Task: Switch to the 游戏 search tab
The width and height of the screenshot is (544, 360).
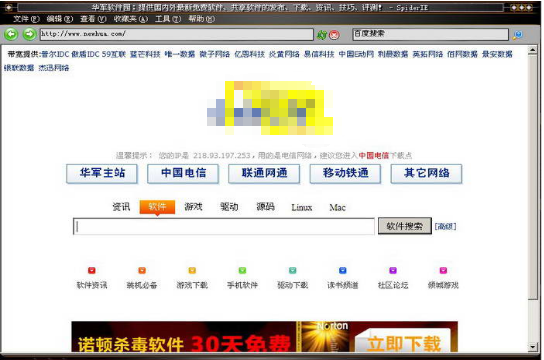Action: (x=193, y=207)
